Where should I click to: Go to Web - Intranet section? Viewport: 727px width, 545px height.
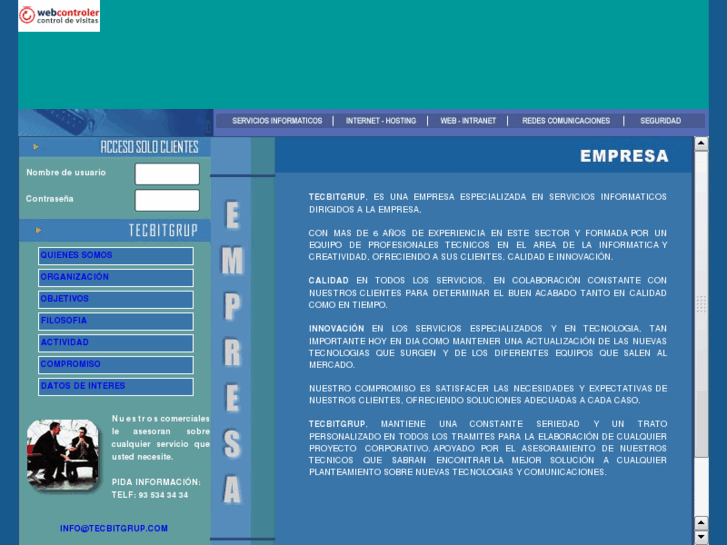point(468,121)
